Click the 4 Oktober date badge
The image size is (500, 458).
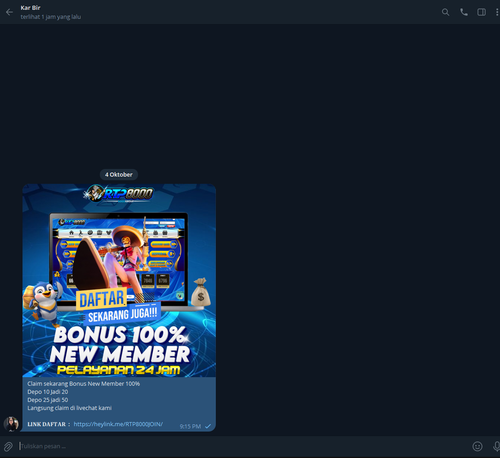click(119, 174)
